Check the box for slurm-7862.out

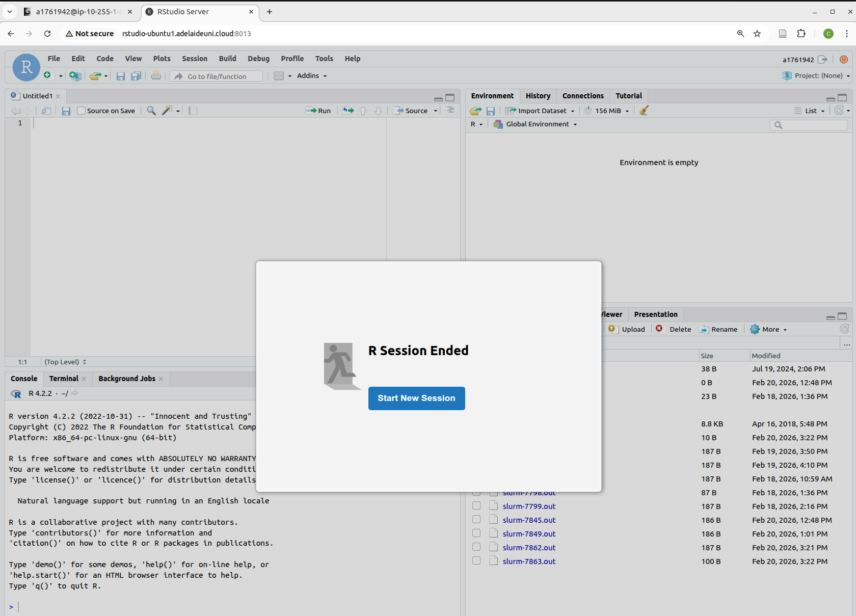point(476,547)
